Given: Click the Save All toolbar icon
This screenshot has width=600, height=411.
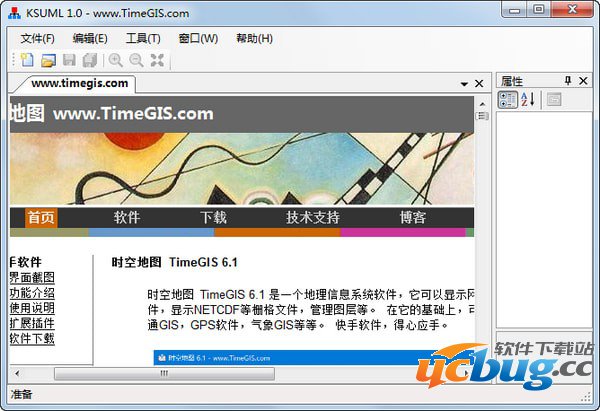Looking at the screenshot, I should [90, 61].
